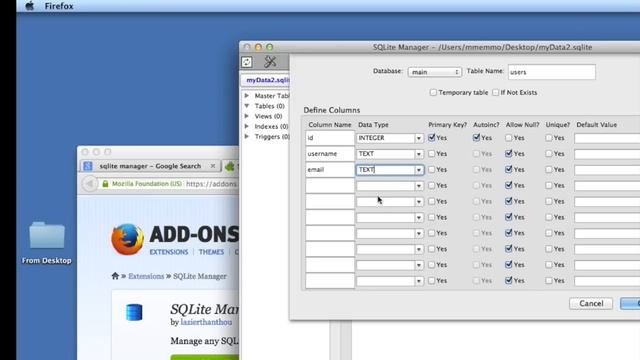The width and height of the screenshot is (640, 360).
Task: Uncheck Allow Null for username column
Action: pos(509,153)
